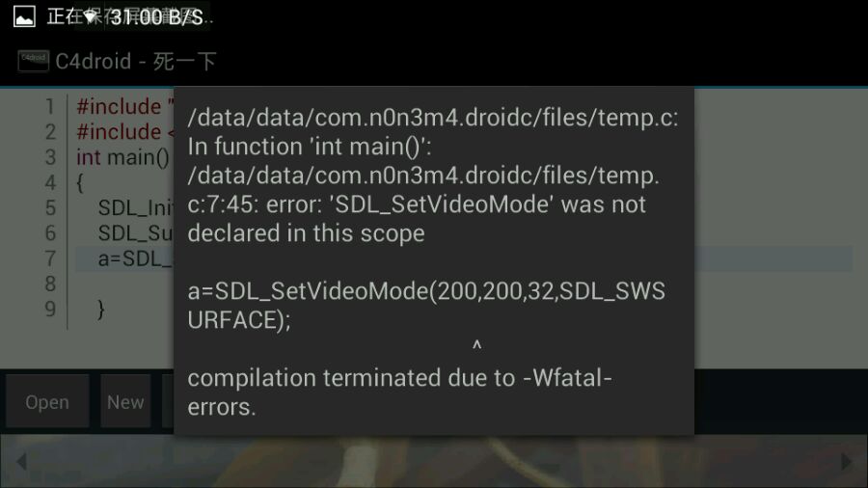Click the SDL_Su code on line 6

coord(136,233)
